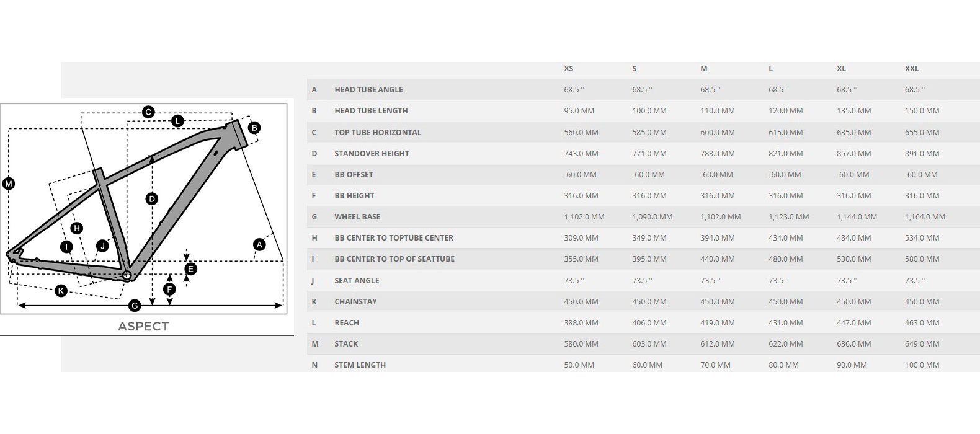This screenshot has height=434, width=980.
Task: Click the F BB height marker in diagram
Action: 169,289
